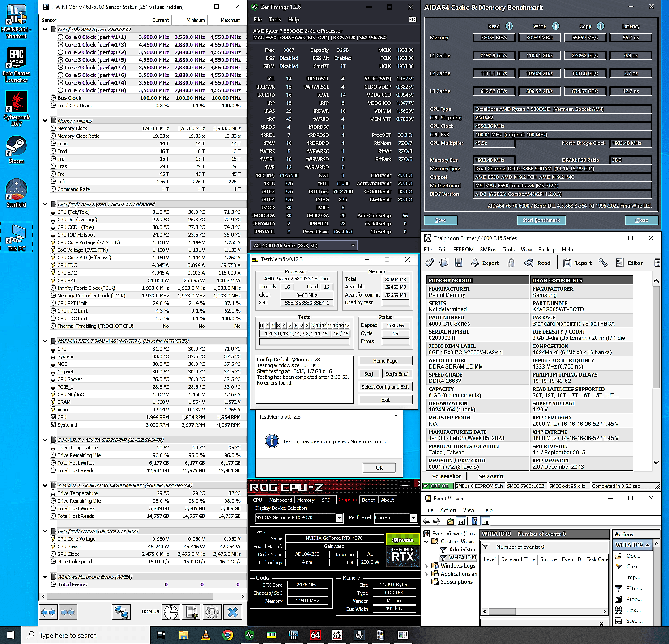Collapse the MSI MAG B550 TOMAHAWK sensor group

45,341
